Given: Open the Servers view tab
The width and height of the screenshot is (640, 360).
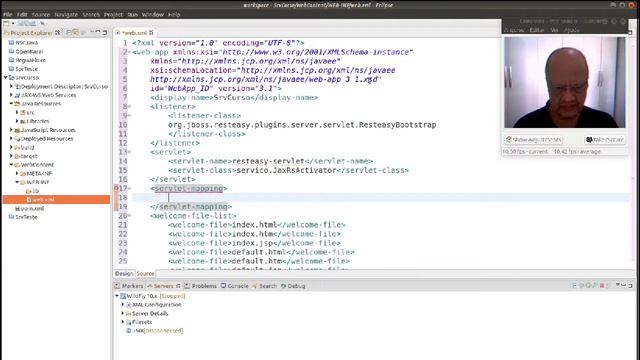Looking at the screenshot, I should click(x=163, y=286).
